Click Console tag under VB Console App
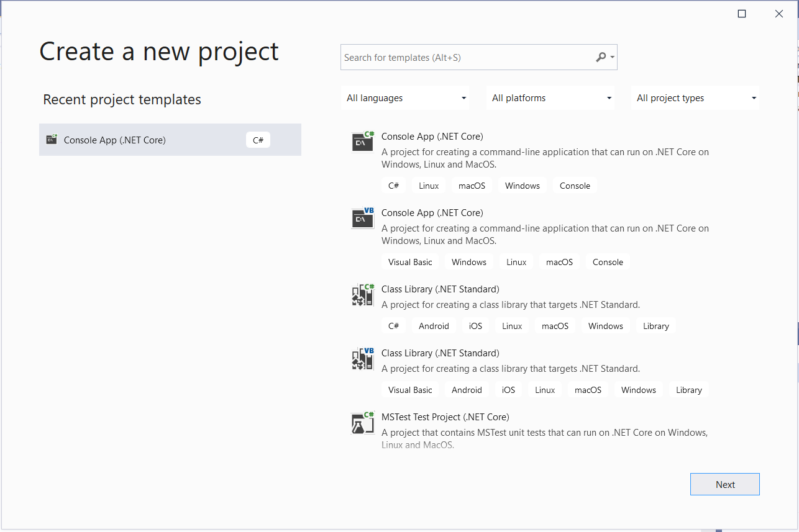Viewport: 799px width, 532px height. point(608,262)
